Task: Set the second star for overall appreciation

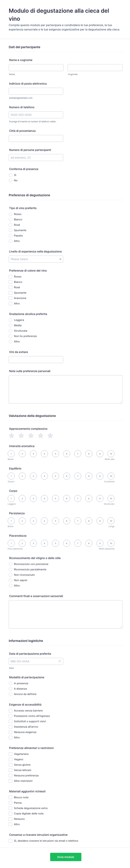Action: click(x=21, y=436)
